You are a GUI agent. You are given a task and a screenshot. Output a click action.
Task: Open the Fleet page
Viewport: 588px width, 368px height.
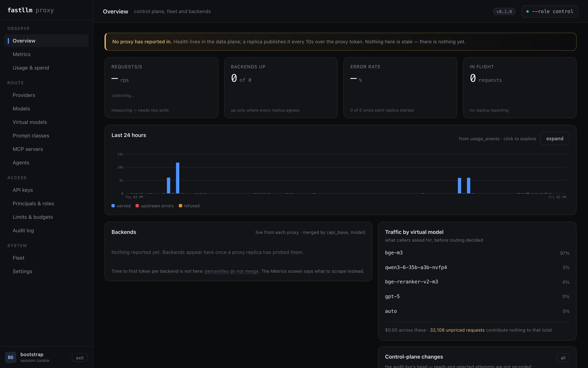click(46, 258)
